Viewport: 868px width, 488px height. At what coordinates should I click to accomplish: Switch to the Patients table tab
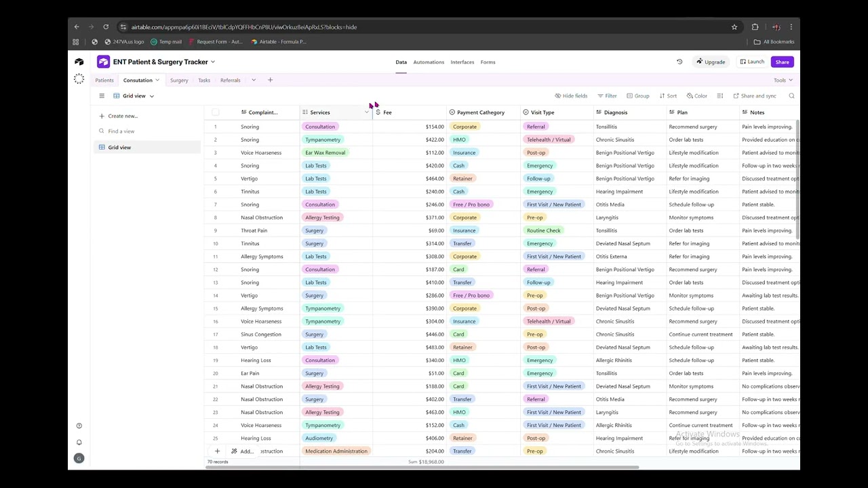(104, 80)
